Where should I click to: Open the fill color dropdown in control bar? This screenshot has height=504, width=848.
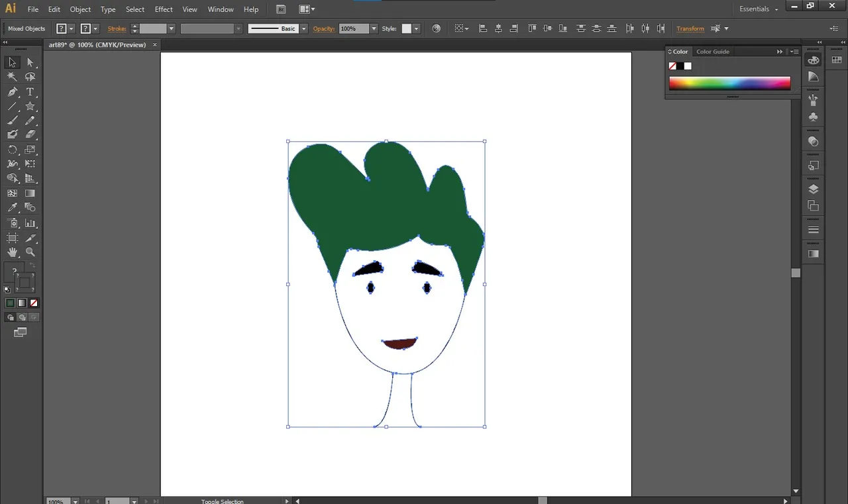click(x=72, y=28)
